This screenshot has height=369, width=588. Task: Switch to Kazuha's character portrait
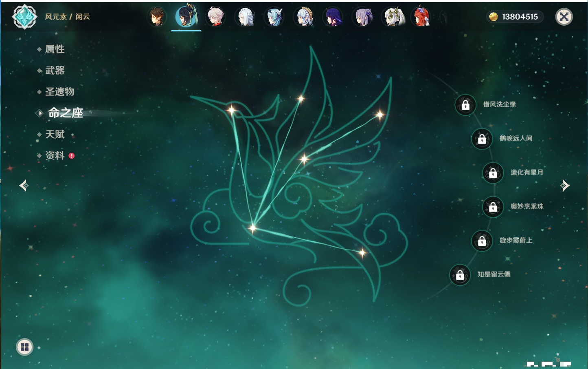[x=215, y=17]
